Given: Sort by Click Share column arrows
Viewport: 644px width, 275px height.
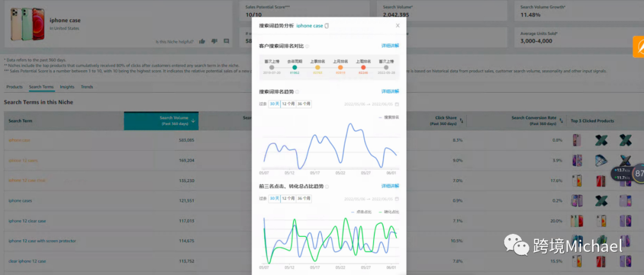Looking at the screenshot, I should coord(461,121).
